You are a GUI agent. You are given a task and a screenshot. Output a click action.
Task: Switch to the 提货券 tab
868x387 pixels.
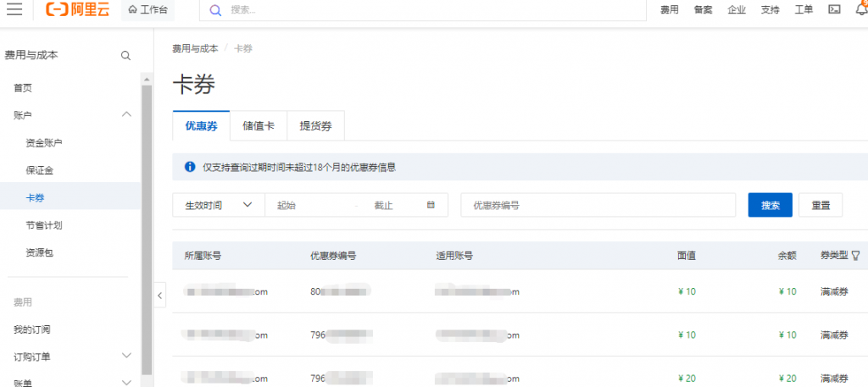coord(315,126)
